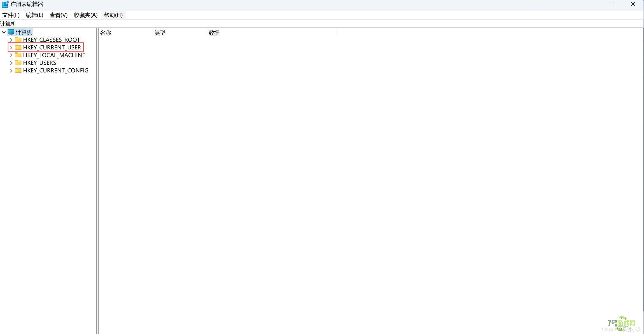
Task: Expand HKEY_CURRENT_USER tree node
Action: 11,47
